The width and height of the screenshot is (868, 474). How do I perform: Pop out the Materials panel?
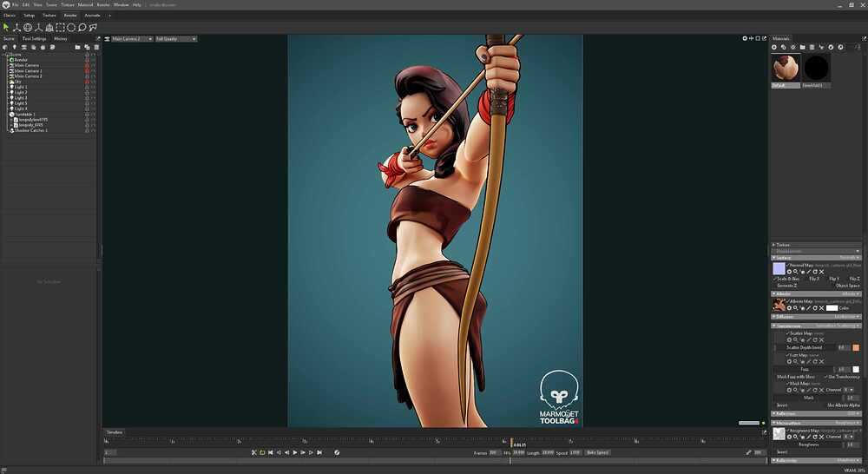click(865, 38)
